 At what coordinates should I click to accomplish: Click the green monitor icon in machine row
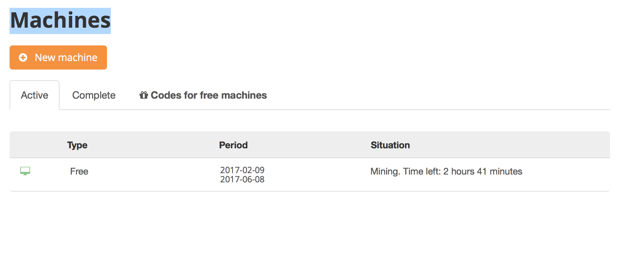tap(25, 171)
